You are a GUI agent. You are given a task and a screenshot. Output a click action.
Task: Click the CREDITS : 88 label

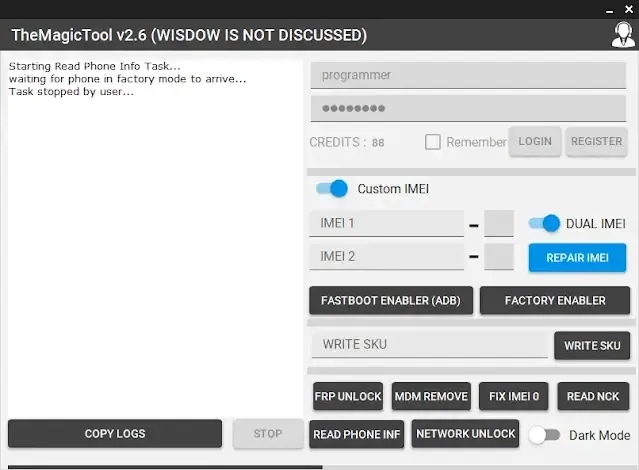click(x=347, y=142)
